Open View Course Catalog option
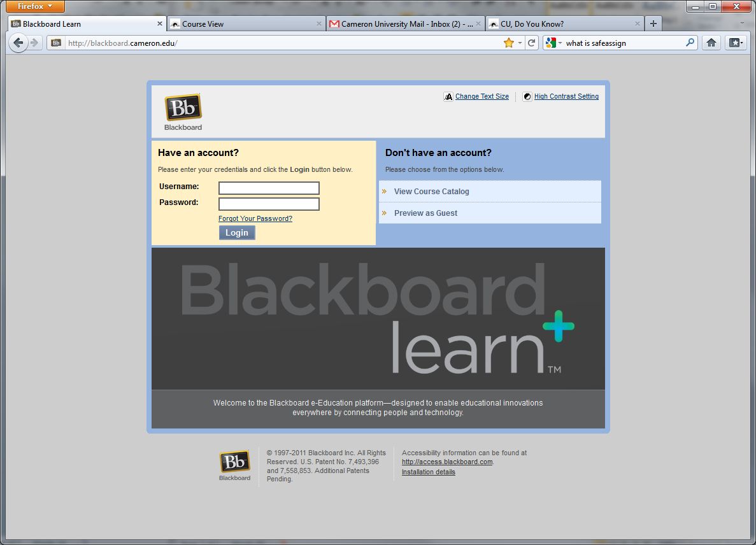This screenshot has height=545, width=756. (x=490, y=191)
